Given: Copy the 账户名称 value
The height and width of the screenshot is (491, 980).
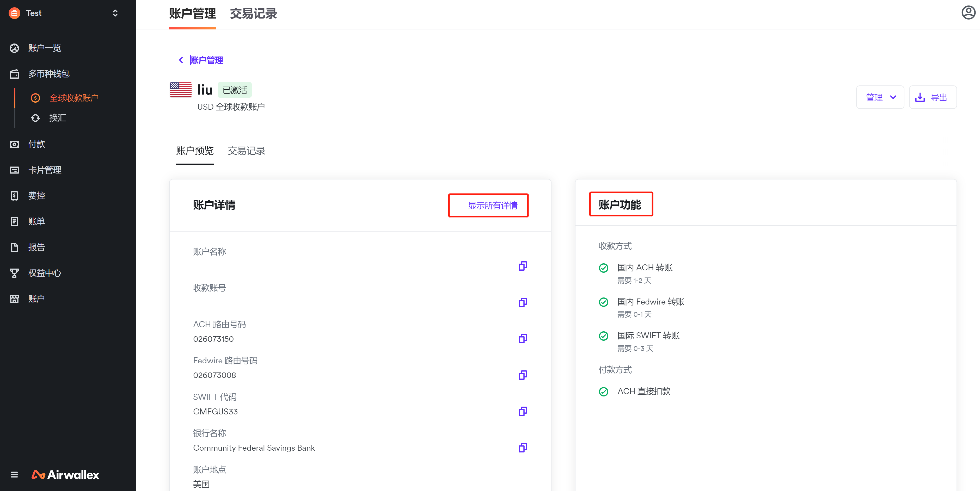Looking at the screenshot, I should click(523, 266).
